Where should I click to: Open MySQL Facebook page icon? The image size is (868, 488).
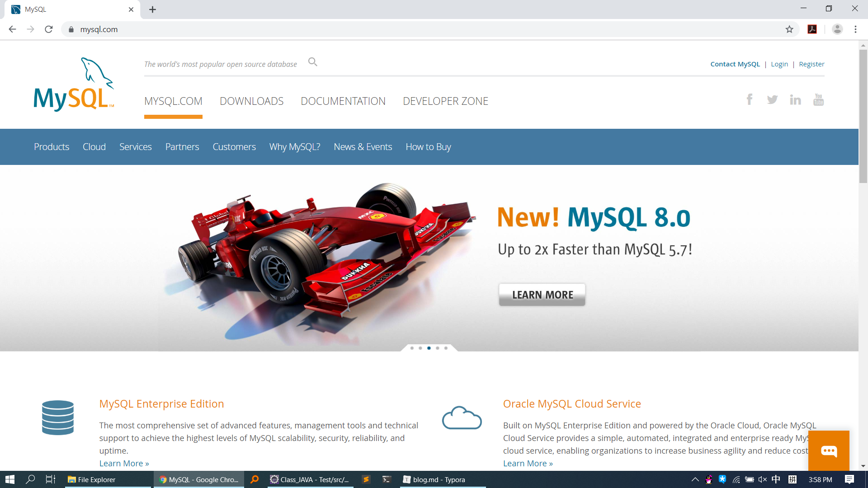pyautogui.click(x=749, y=99)
